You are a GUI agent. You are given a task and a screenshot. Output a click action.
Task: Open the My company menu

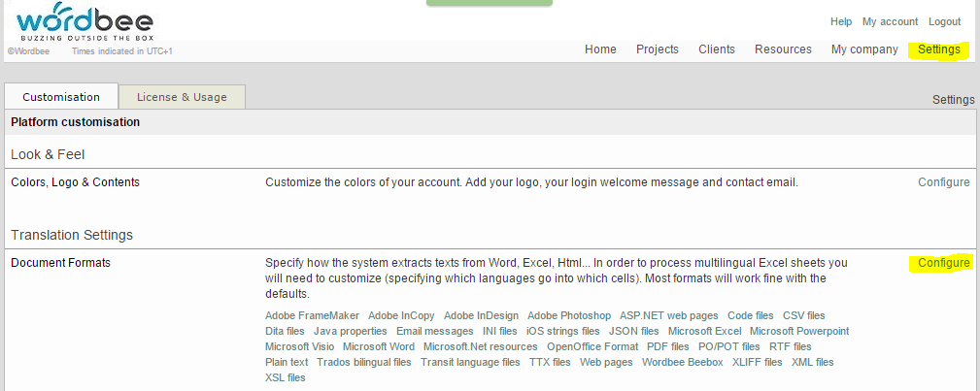(864, 49)
